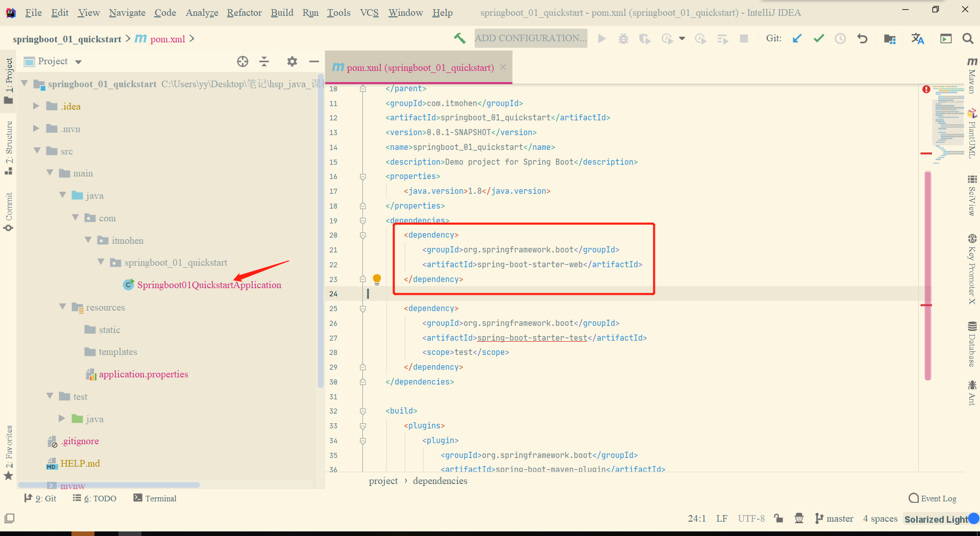Viewport: 980px width, 536px height.
Task: Open the Key Promoter X tool window
Action: click(972, 269)
